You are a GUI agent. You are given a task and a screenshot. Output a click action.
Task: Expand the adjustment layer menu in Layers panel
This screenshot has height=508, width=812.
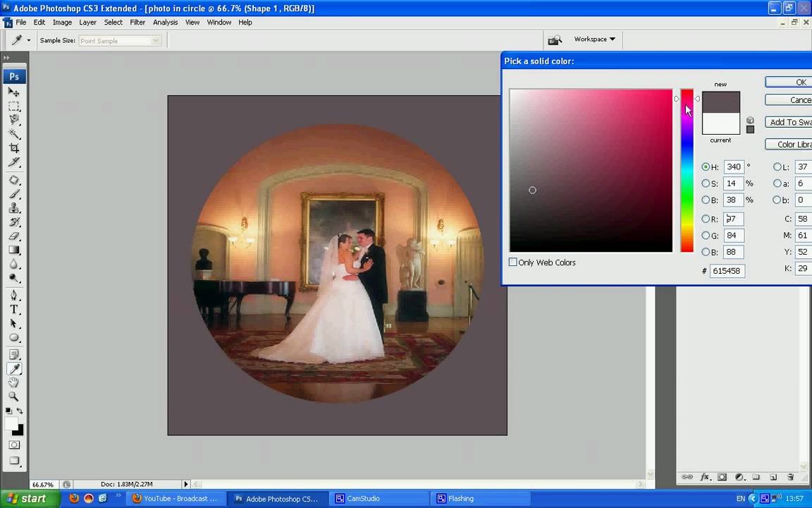pos(739,478)
